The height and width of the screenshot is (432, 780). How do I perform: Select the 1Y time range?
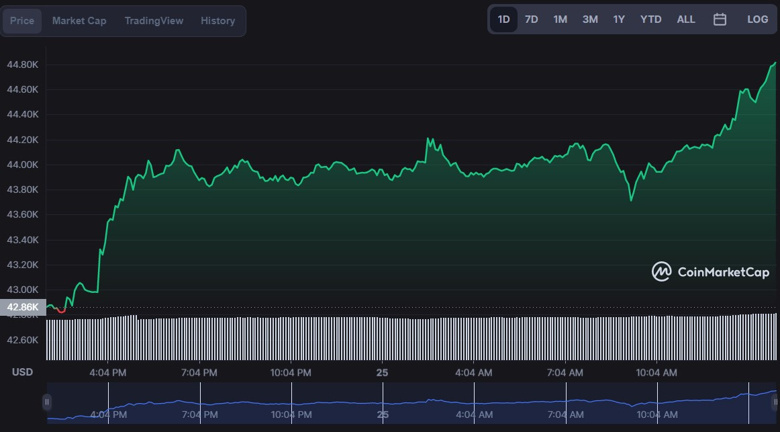click(x=619, y=19)
